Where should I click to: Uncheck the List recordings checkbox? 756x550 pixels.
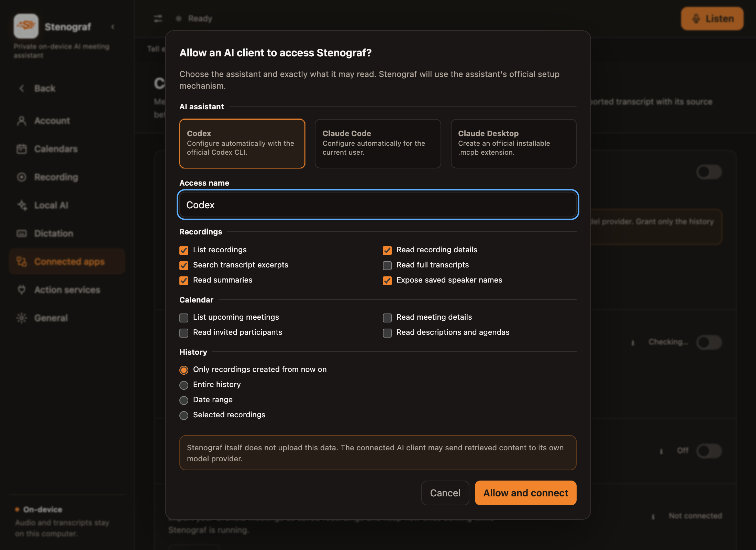pyautogui.click(x=184, y=250)
